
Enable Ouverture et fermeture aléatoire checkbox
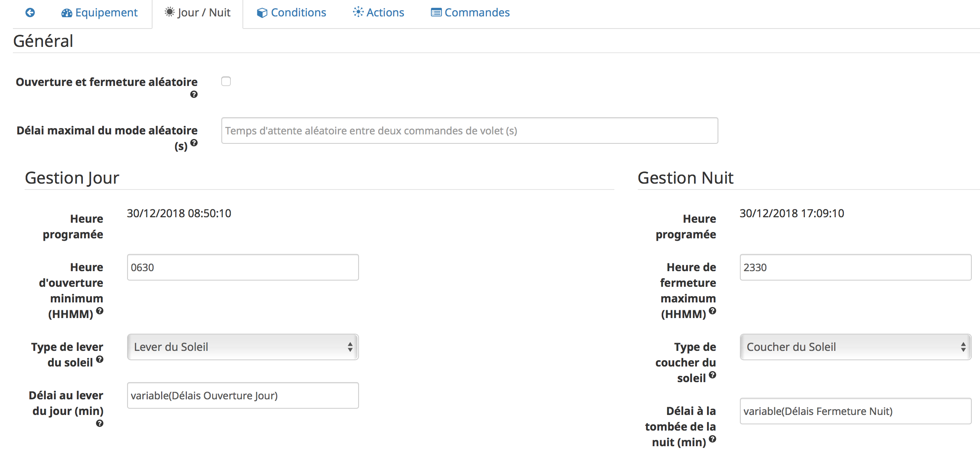226,81
